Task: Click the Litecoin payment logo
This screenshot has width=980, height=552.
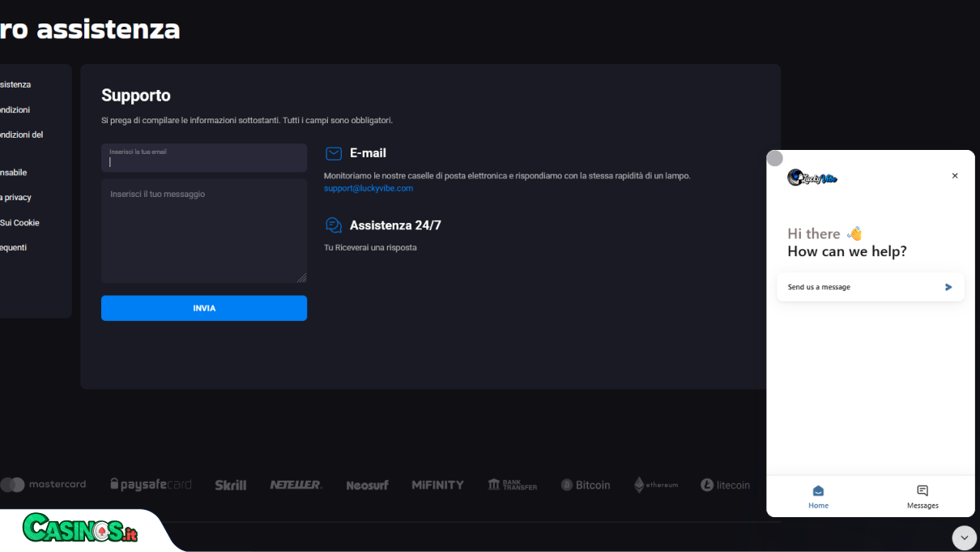Action: click(726, 485)
